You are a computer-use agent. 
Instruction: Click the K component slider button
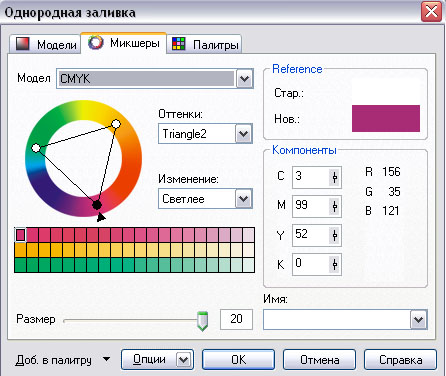pos(335,264)
